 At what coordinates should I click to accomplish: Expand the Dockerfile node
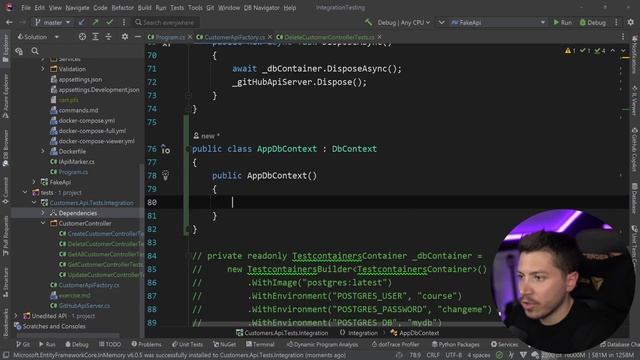(43, 151)
